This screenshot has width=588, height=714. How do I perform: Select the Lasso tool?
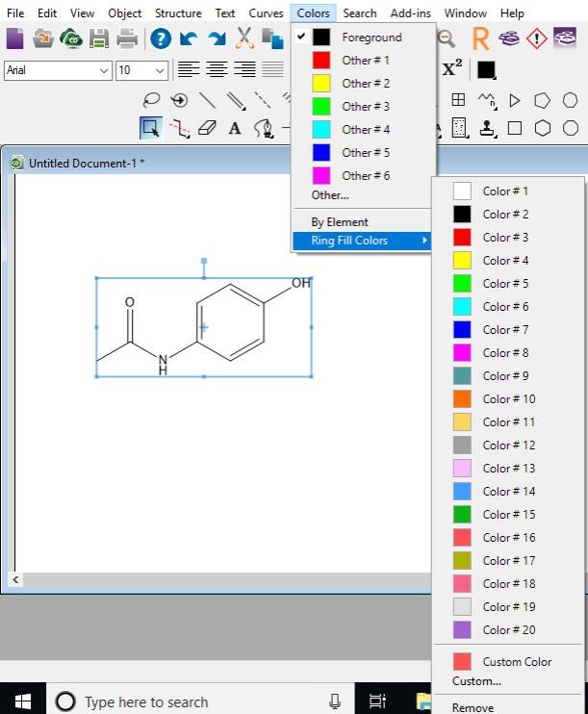(x=151, y=100)
